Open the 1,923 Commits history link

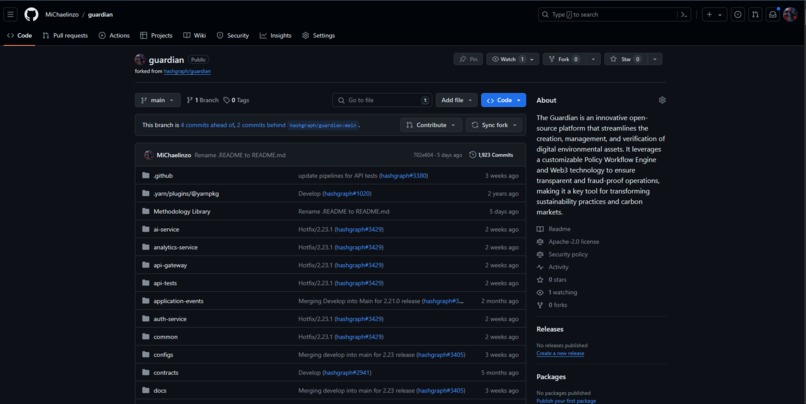491,155
